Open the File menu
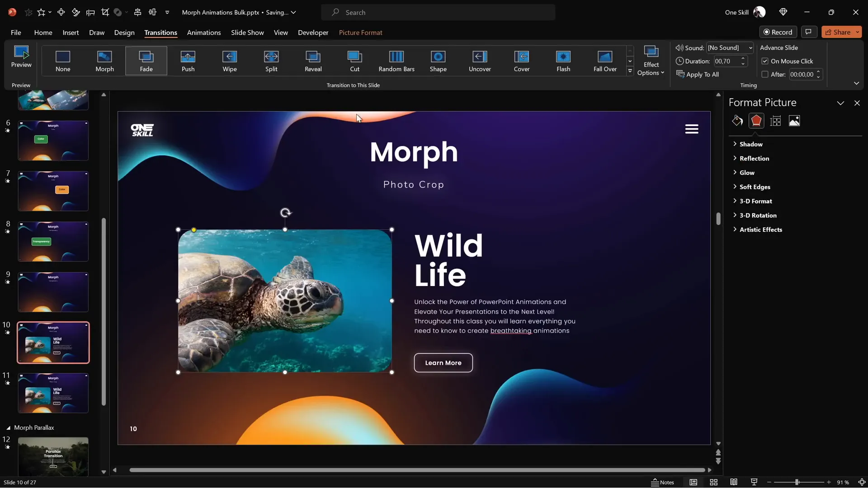Image resolution: width=868 pixels, height=488 pixels. tap(16, 33)
